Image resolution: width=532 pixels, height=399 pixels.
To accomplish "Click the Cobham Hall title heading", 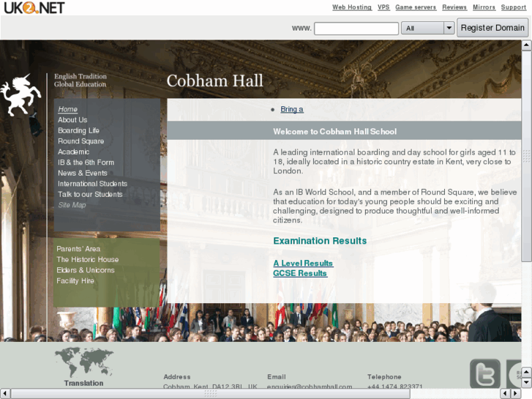I will point(214,81).
